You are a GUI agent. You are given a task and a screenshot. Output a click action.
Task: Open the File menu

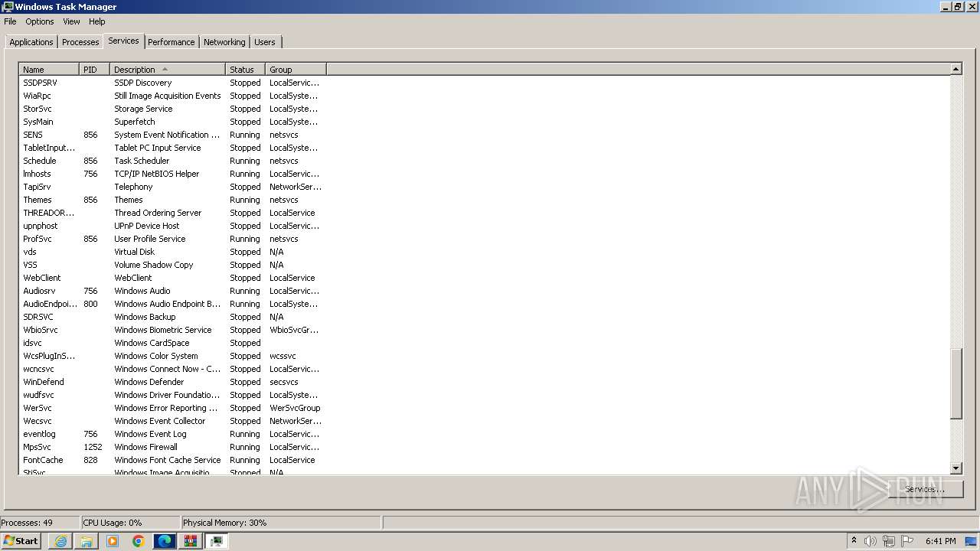click(x=10, y=21)
